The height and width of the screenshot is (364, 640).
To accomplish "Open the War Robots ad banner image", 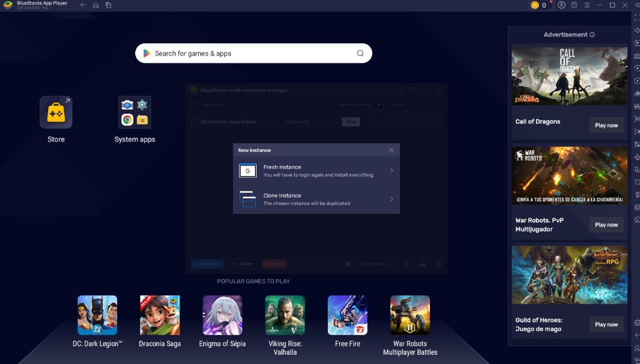I will coord(569,175).
